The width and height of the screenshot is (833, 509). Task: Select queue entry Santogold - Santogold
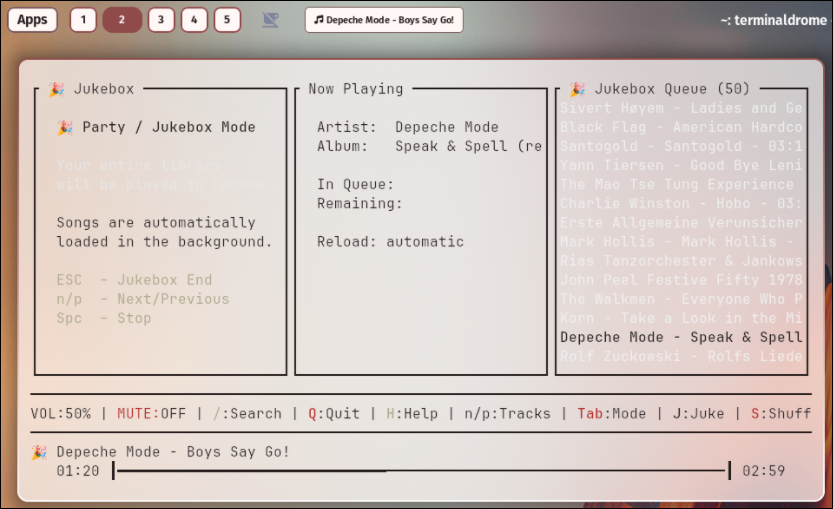click(x=681, y=146)
